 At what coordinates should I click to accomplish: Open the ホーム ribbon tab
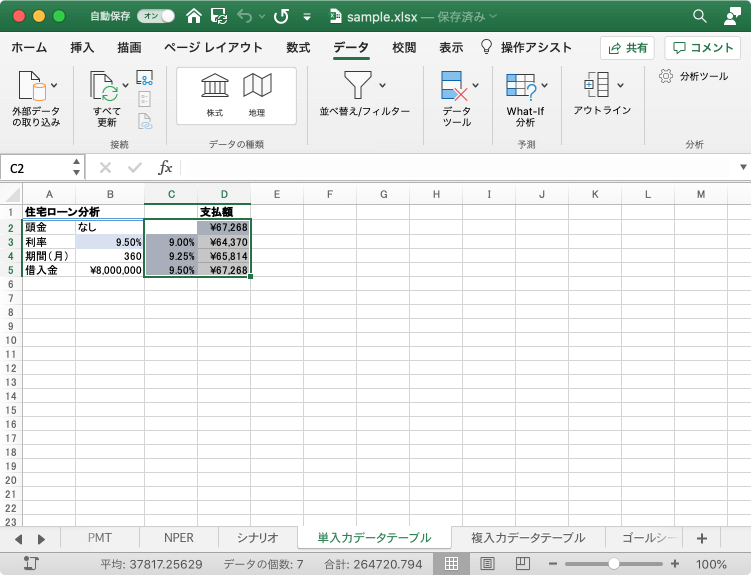coord(29,47)
